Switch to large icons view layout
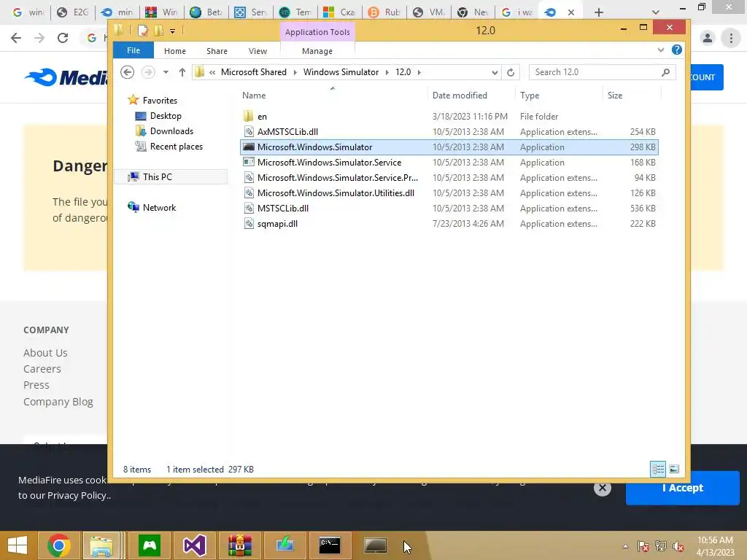 coord(674,469)
